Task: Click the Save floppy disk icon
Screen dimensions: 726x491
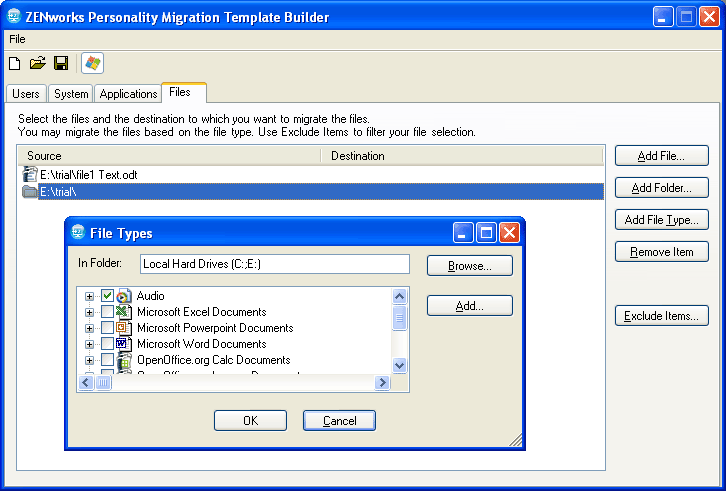Action: click(61, 63)
